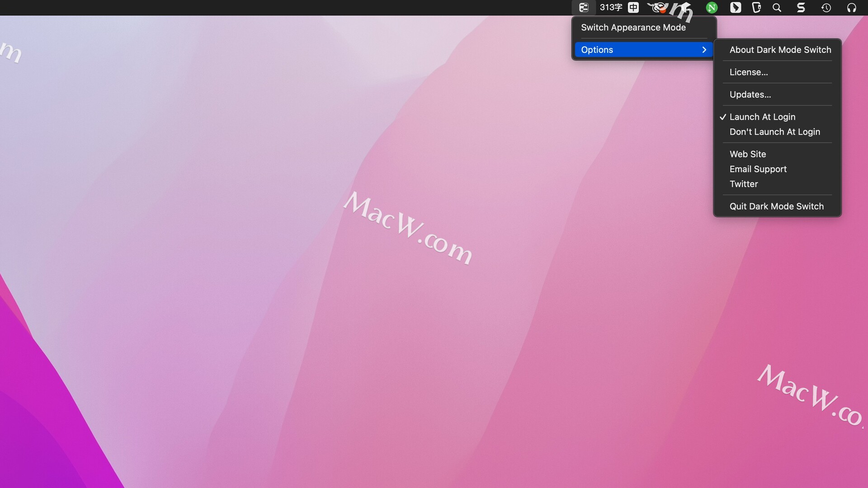Click the Dark Mode Switch menu bar icon
The image size is (868, 488).
[x=584, y=7]
